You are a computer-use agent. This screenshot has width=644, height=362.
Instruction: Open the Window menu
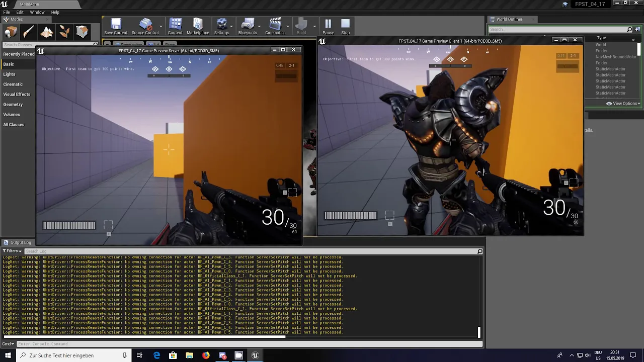click(x=37, y=12)
